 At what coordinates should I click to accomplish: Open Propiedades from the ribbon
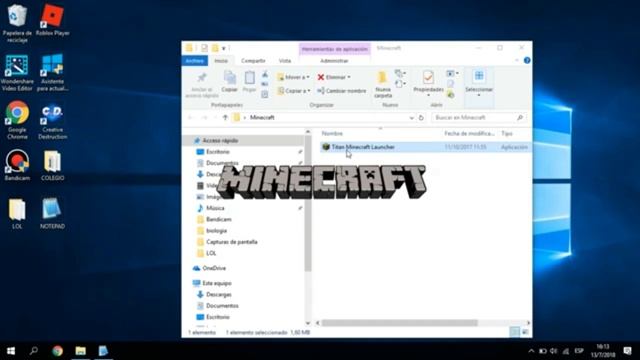coord(428,83)
